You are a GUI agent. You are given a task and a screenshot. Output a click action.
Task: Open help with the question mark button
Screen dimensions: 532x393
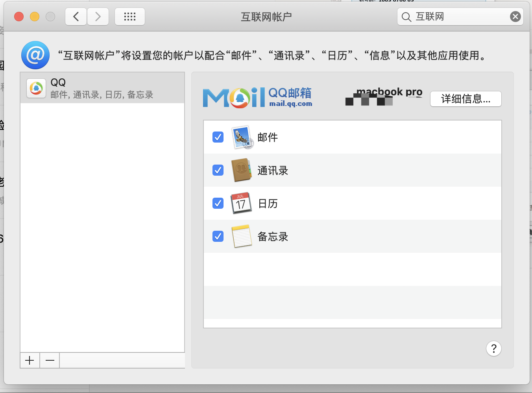pos(494,349)
